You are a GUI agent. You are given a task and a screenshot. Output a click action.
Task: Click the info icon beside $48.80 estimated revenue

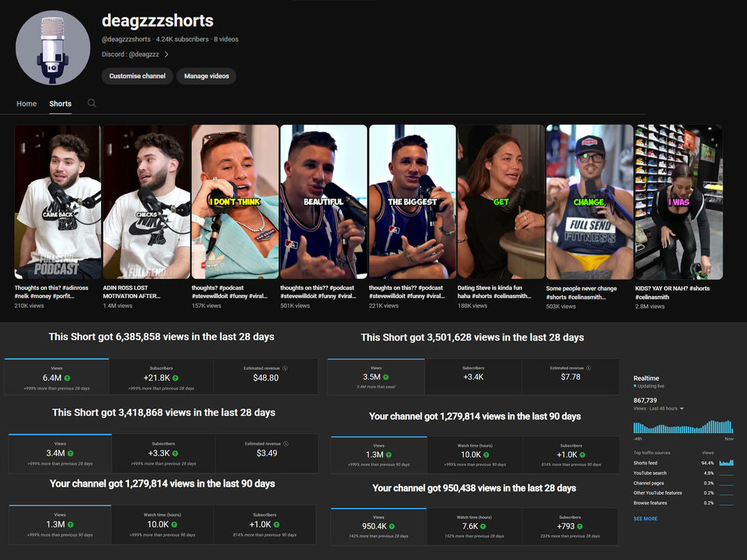[x=285, y=368]
